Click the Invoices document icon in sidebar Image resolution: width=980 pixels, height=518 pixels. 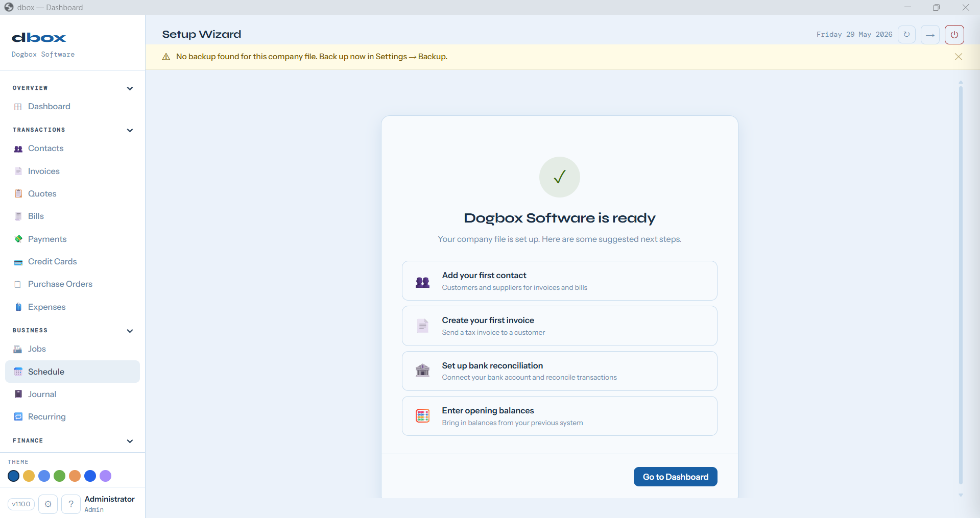tap(18, 171)
